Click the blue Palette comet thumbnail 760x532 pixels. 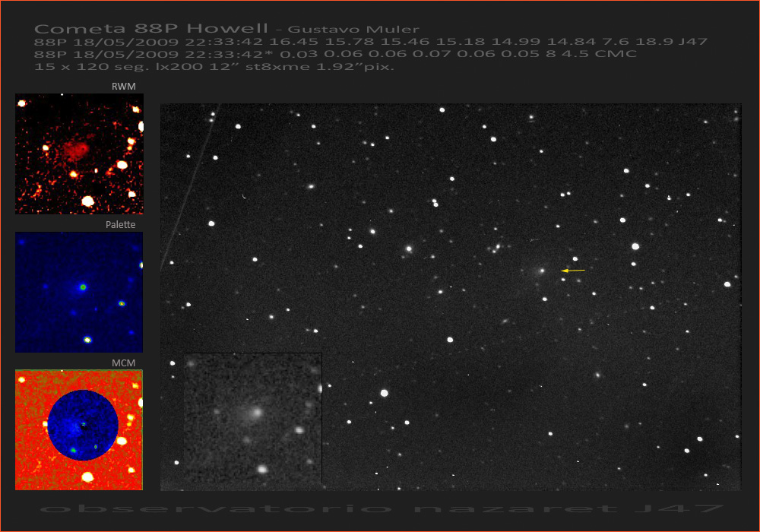click(x=79, y=292)
